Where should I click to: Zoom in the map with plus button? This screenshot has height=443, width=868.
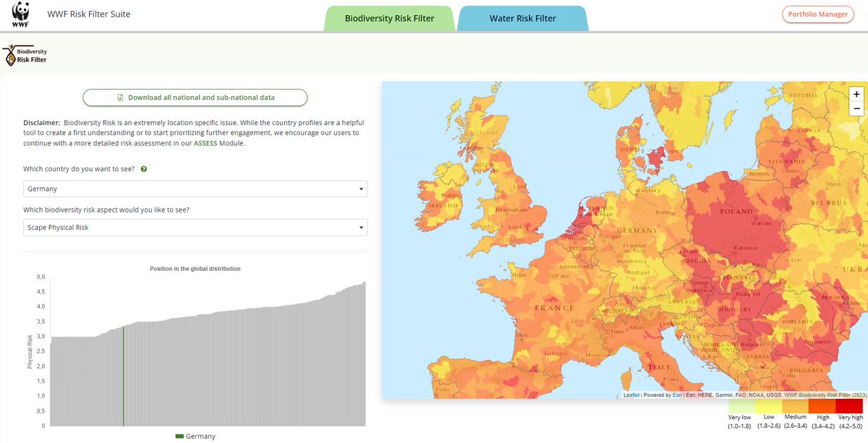click(x=856, y=94)
